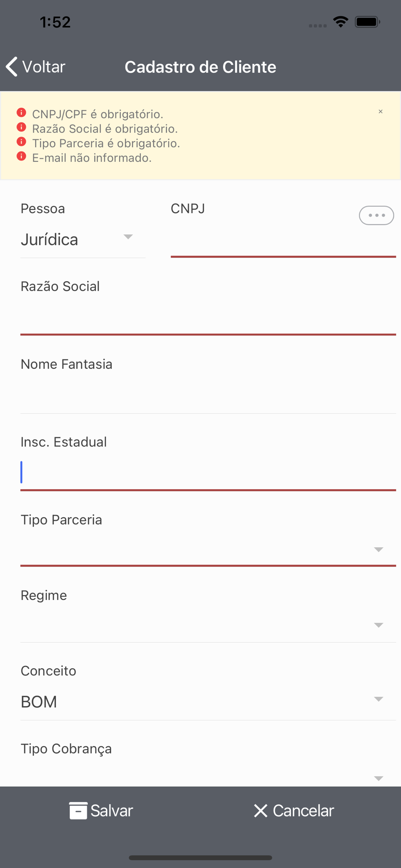Tap the Salvar archive icon
401x868 pixels.
[78, 810]
